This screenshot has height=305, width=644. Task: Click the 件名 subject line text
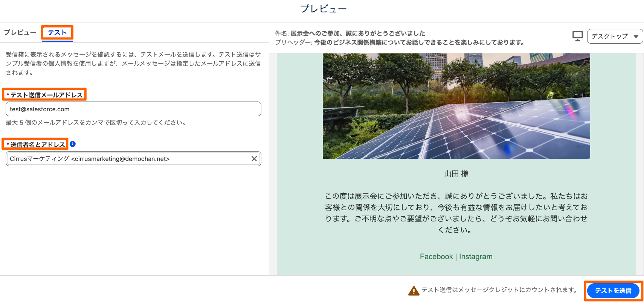point(350,33)
